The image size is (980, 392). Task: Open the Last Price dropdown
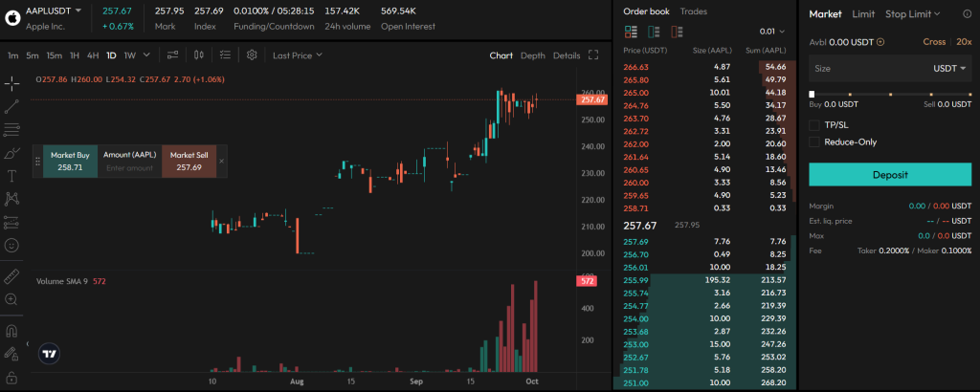click(x=297, y=55)
